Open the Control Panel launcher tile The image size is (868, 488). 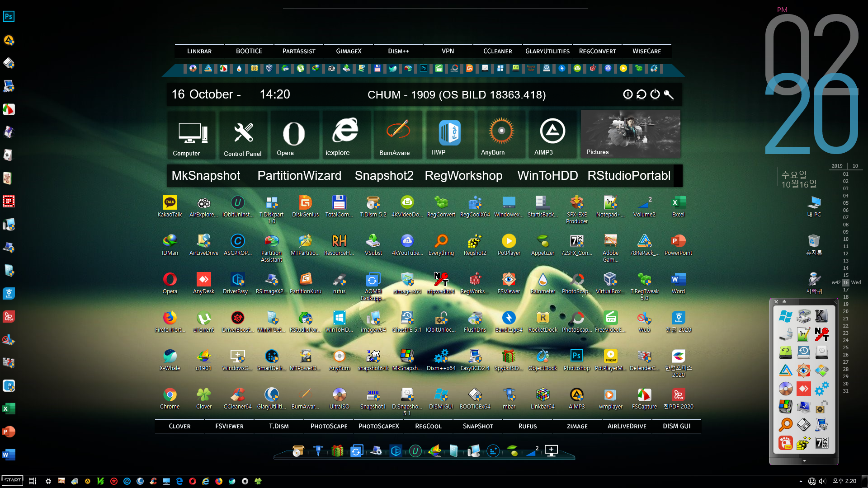(x=243, y=136)
